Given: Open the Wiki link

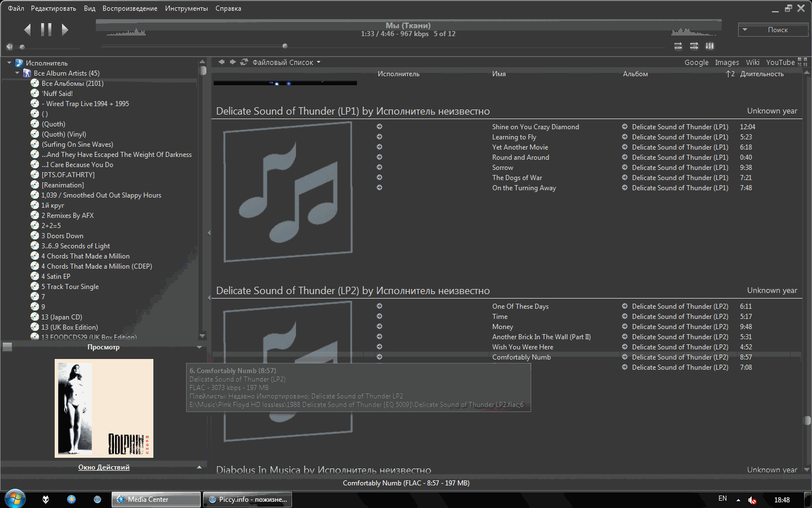Looking at the screenshot, I should [753, 63].
